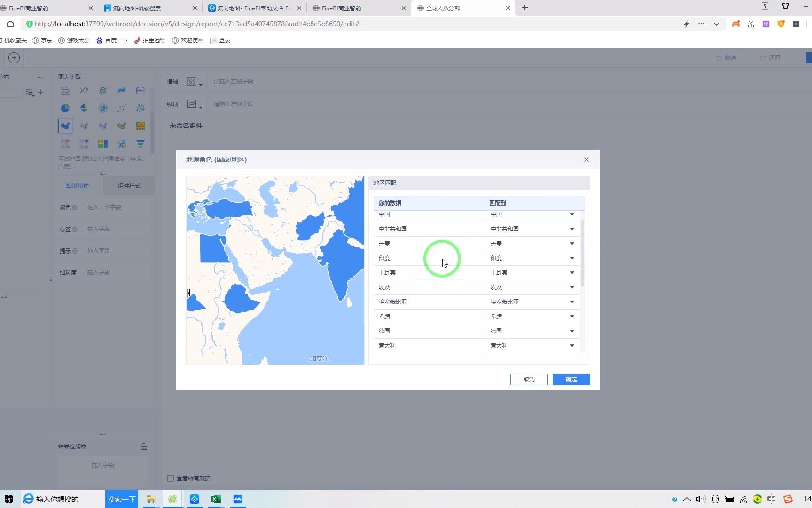Screen dimensions: 812x508
Task: Click the map preview in the dialog
Action: pos(275,270)
